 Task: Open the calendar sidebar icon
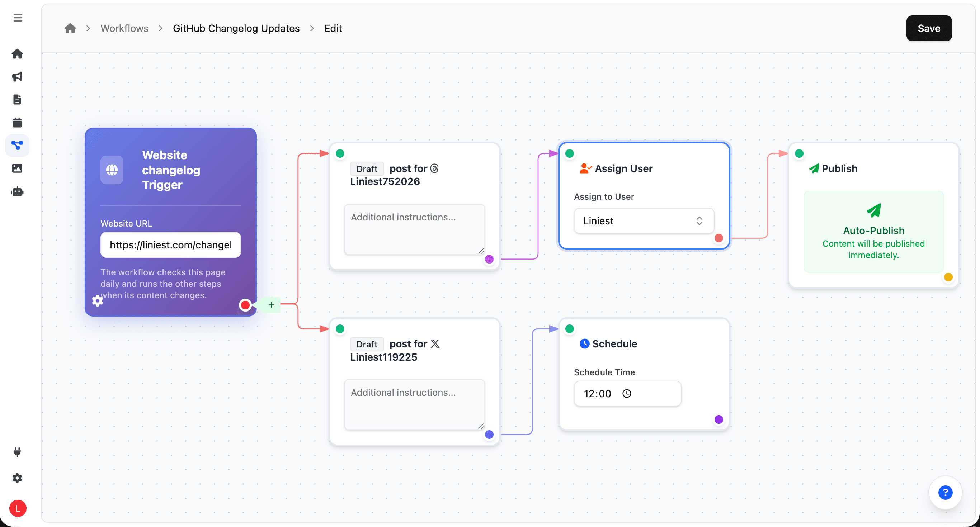pyautogui.click(x=17, y=123)
